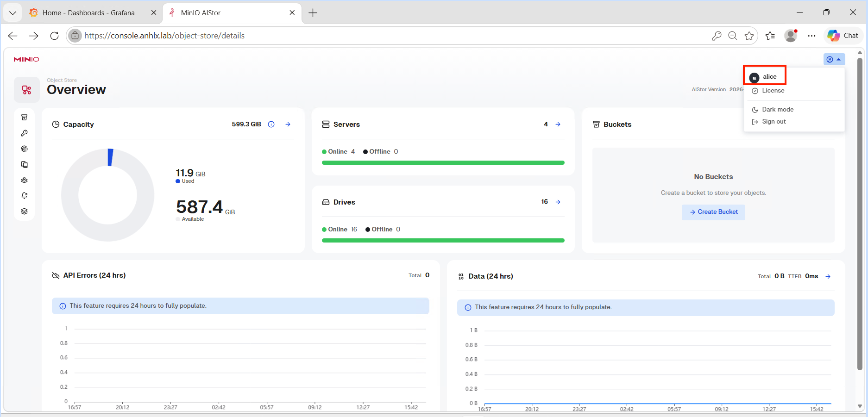The image size is (868, 417).
Task: Open the copy-pages icon in the sidebar
Action: [x=25, y=164]
